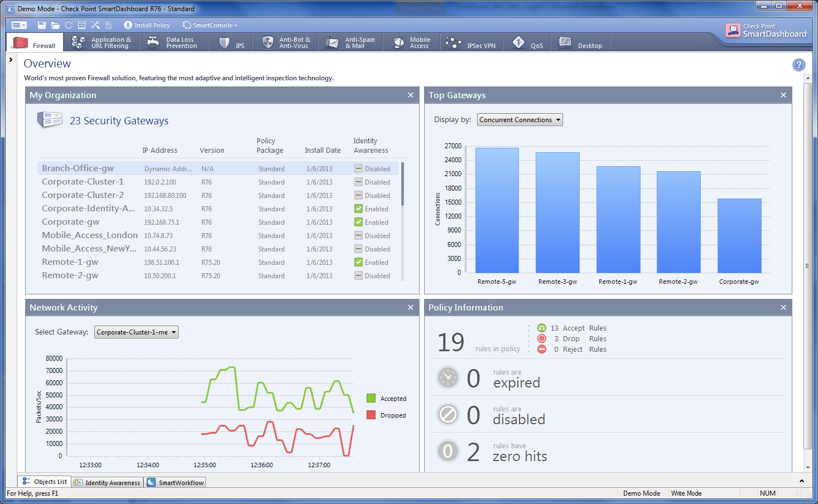Toggle Identity Awareness for Corporate-Identity-A row
818x504 pixels.
click(359, 209)
